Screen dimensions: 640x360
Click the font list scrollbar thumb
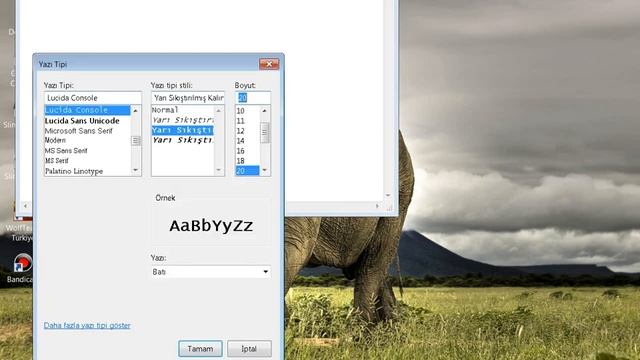[x=136, y=141]
